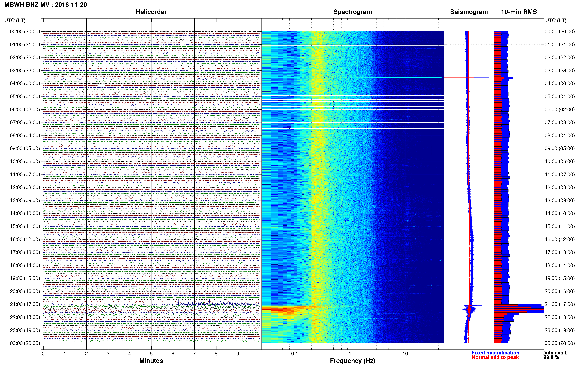This screenshot has height=368, width=588.
Task: Click Helicorder-side time label 12:00 (08:00)
Action: 25,187
